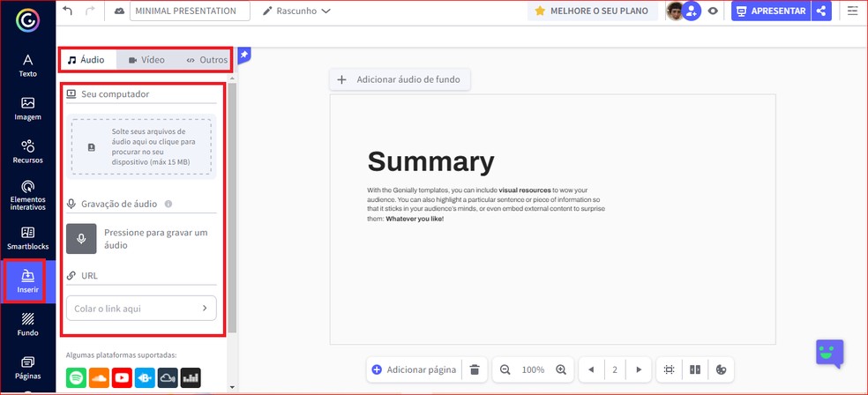Click the black bars platform icon

click(x=191, y=377)
